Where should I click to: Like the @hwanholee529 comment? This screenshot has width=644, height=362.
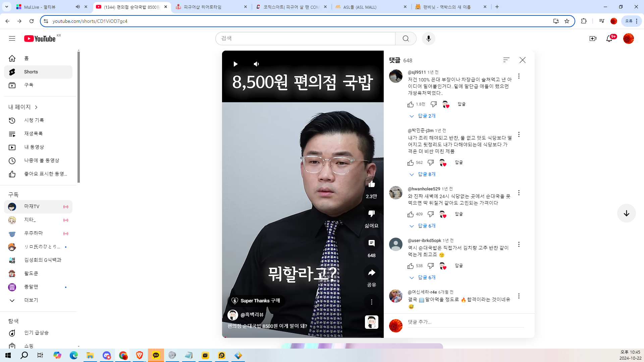point(410,214)
